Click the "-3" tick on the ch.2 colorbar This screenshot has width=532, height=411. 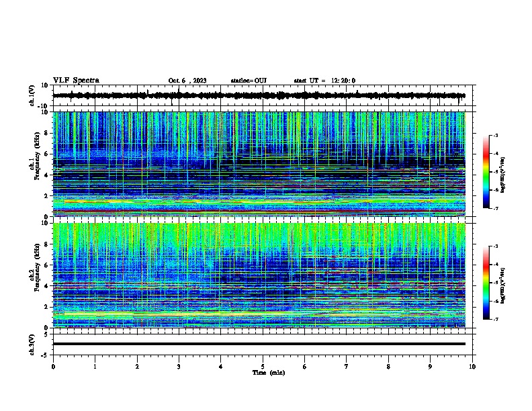495,246
